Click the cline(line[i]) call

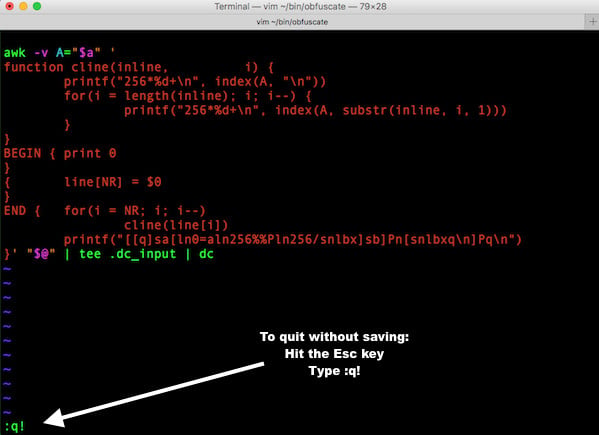176,225
